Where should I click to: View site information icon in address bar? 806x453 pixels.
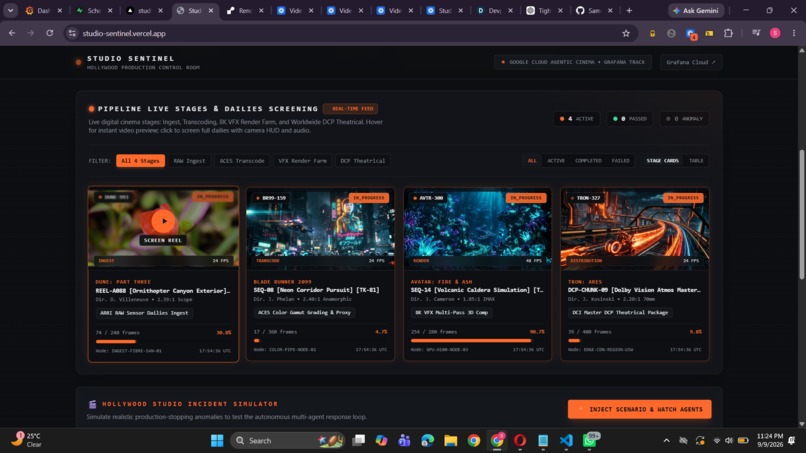(72, 33)
